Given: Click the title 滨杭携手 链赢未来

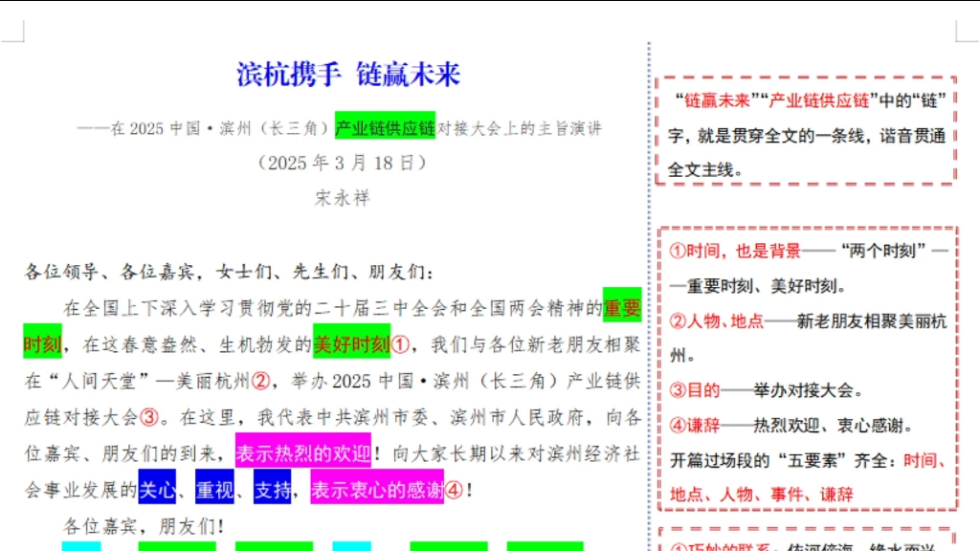Looking at the screenshot, I should click(348, 76).
